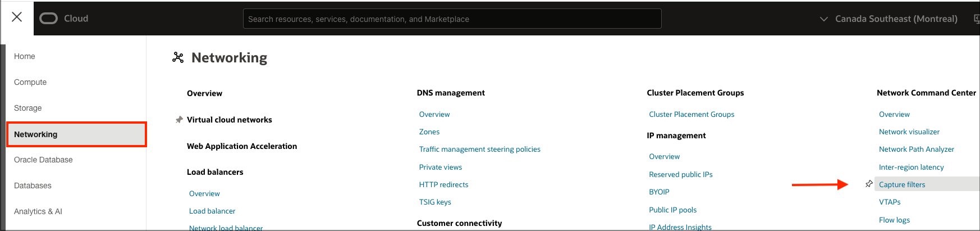Open the Canada Southeast region dropdown
Viewport: 980px width, 231px height.
tap(889, 19)
